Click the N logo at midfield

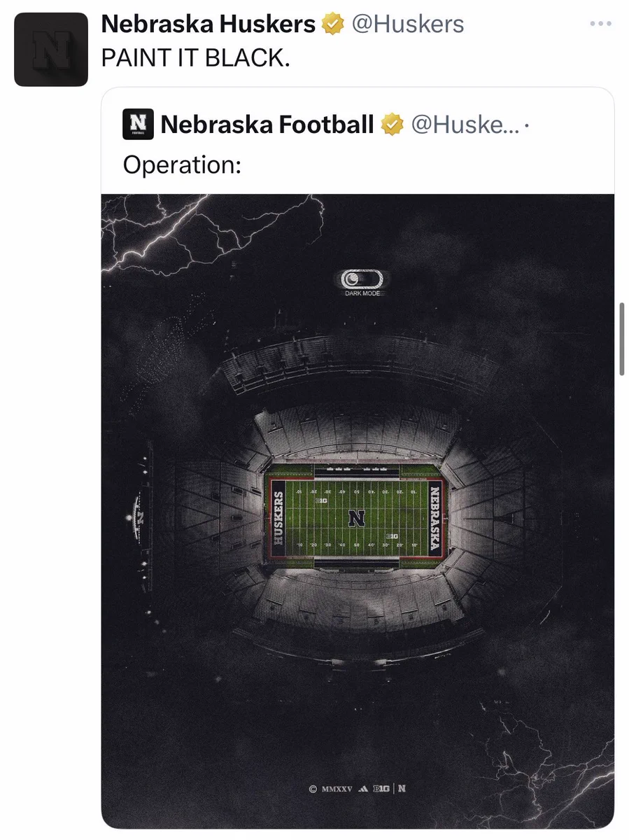[357, 518]
